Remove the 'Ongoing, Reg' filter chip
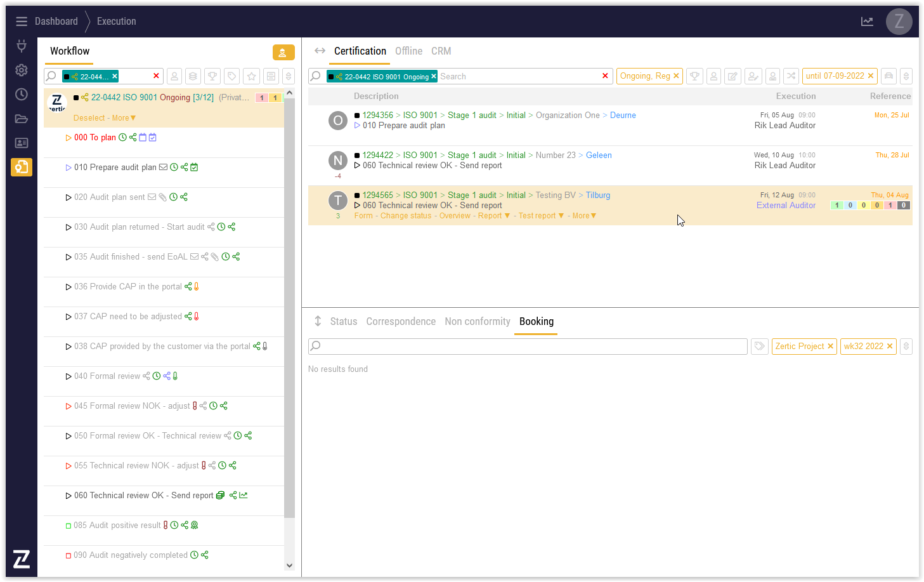 click(x=676, y=76)
